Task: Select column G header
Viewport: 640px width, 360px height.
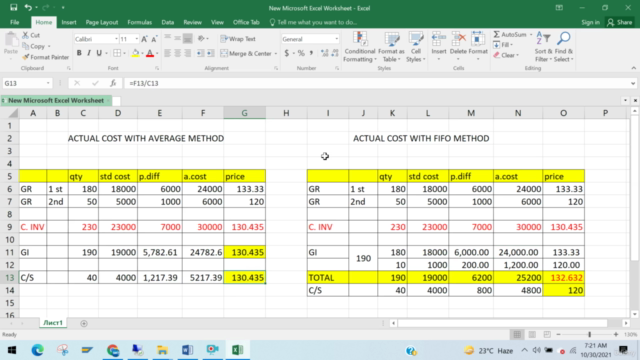Action: click(x=244, y=113)
